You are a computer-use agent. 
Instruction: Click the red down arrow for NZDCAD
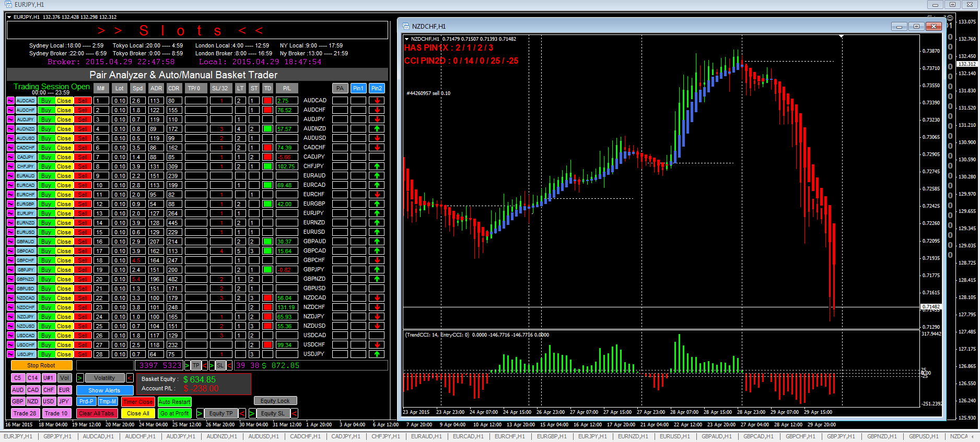click(377, 298)
